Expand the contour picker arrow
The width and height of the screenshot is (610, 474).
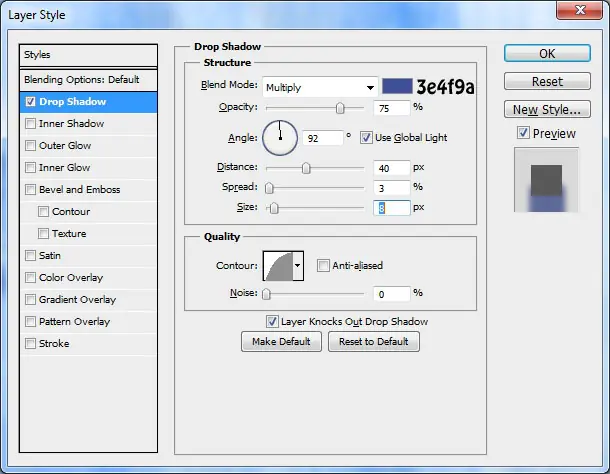tap(298, 266)
